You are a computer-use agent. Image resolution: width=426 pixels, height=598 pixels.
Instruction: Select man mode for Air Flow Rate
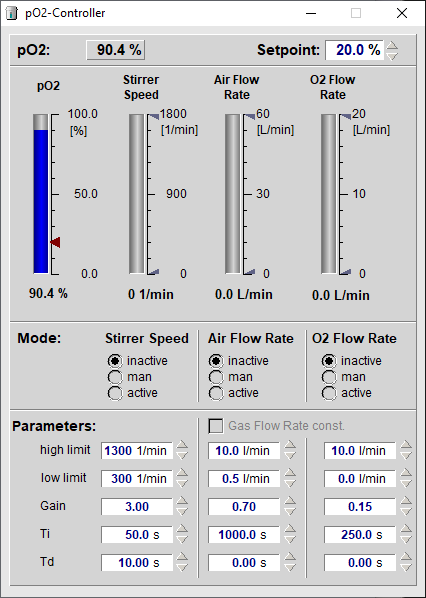pyautogui.click(x=216, y=377)
